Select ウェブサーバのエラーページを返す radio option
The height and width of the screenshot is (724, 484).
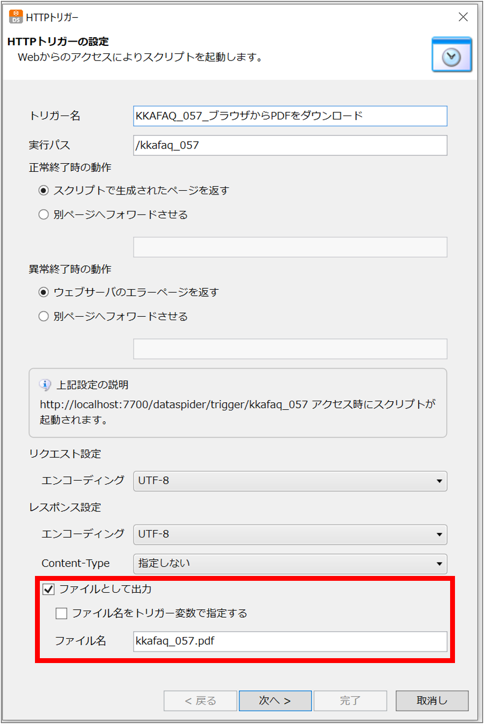tap(43, 292)
